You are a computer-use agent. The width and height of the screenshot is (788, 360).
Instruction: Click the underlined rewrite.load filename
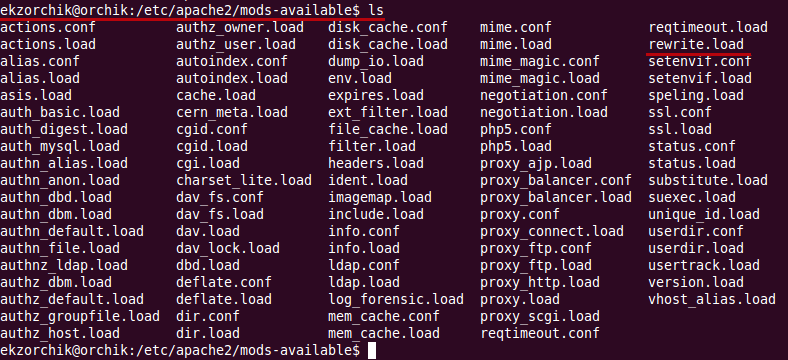pyautogui.click(x=696, y=44)
